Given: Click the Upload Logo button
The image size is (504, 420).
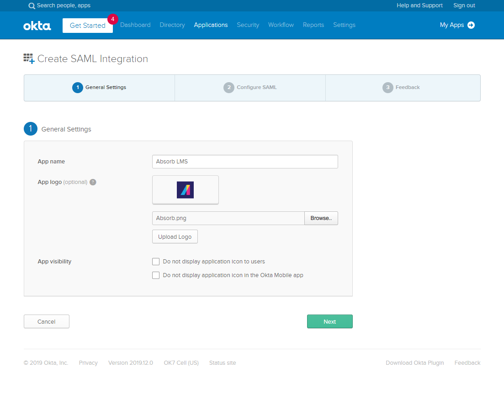Looking at the screenshot, I should [x=175, y=236].
